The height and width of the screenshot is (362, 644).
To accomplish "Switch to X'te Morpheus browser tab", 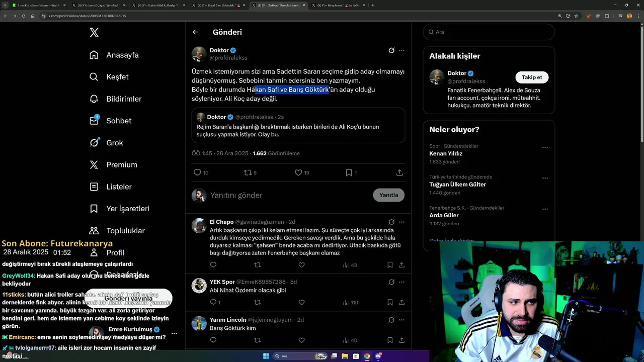I will [x=337, y=5].
